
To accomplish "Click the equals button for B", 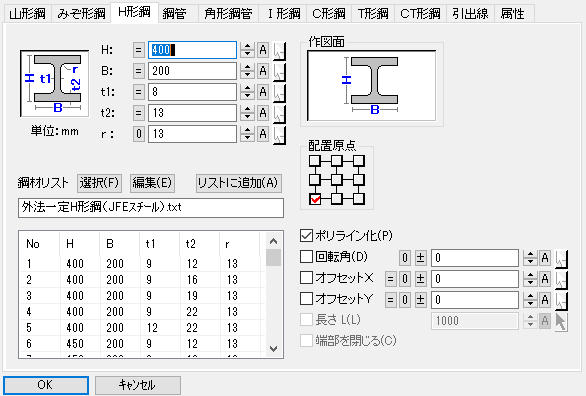I will coord(139,71).
